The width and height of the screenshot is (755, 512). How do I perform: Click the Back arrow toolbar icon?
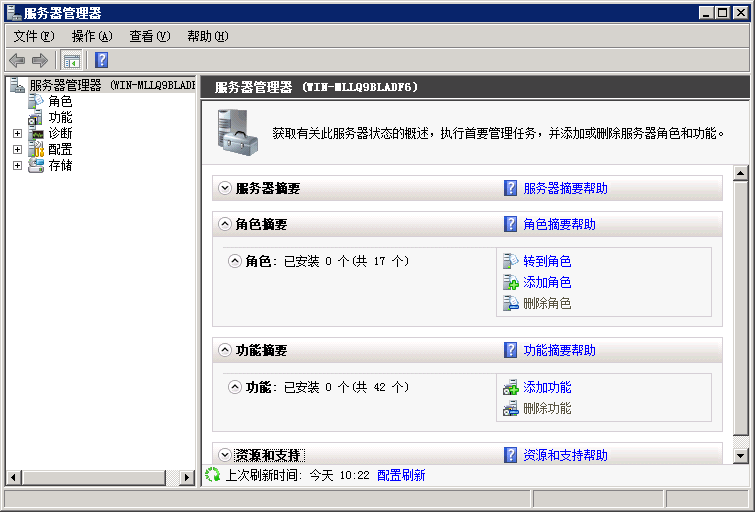[x=17, y=60]
